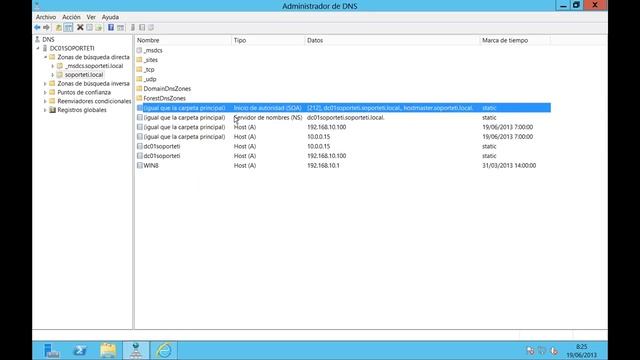Select dc01soporteti record with data 192.168.10.100
Image resolution: width=640 pixels, height=360 pixels.
tap(343, 156)
